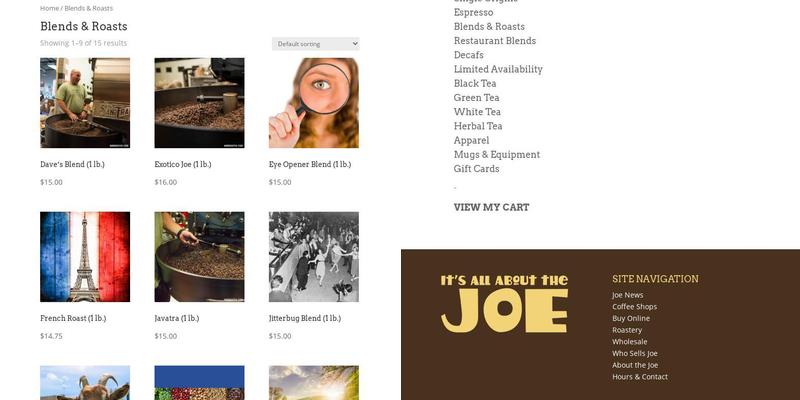Open the Mugs & Equipment category

[497, 155]
